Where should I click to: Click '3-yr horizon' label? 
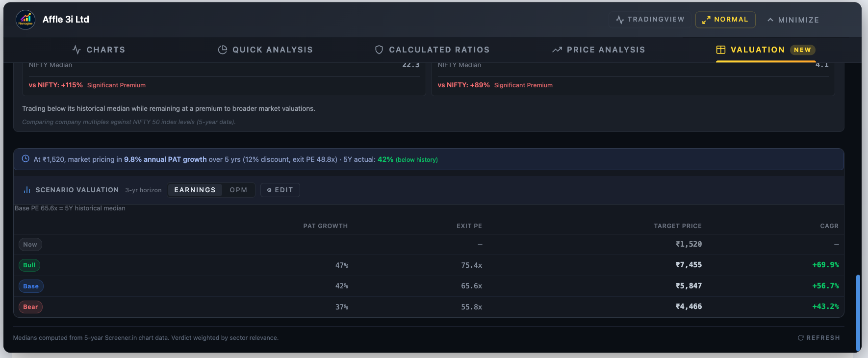point(143,190)
